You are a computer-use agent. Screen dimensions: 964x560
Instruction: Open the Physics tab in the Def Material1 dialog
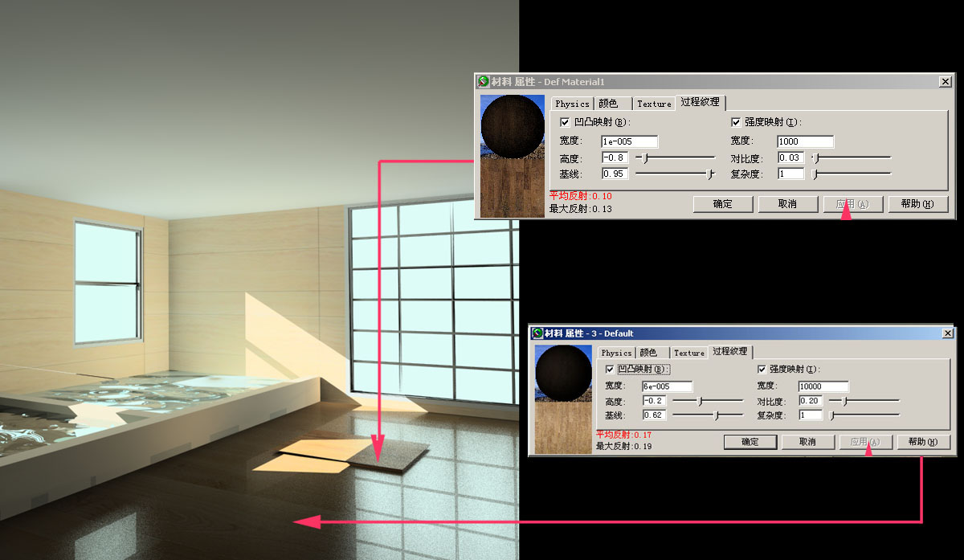[x=572, y=104]
